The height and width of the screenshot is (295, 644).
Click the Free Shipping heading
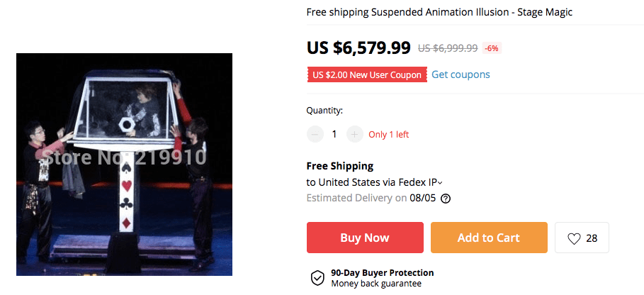coord(340,166)
